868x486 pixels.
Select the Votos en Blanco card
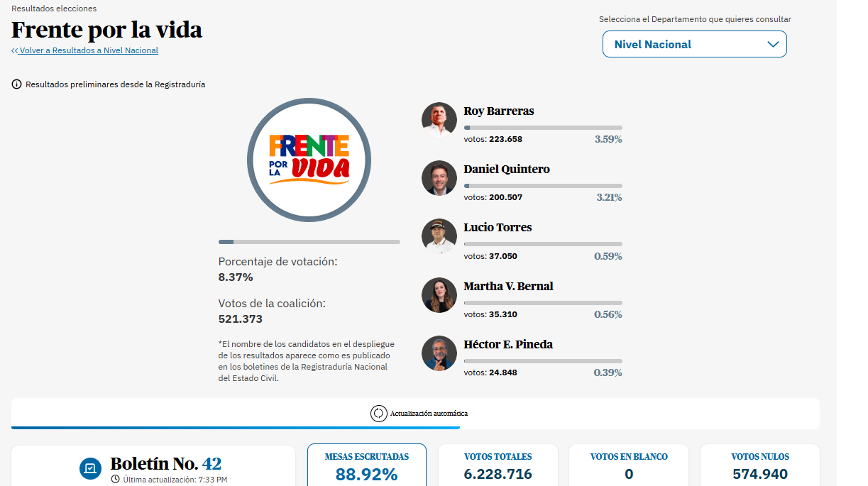coord(629,466)
